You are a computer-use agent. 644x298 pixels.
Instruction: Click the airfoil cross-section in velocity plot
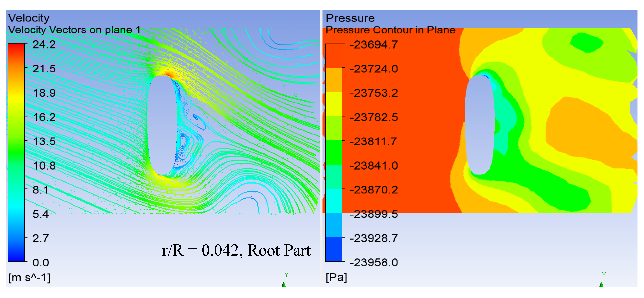[x=162, y=125]
